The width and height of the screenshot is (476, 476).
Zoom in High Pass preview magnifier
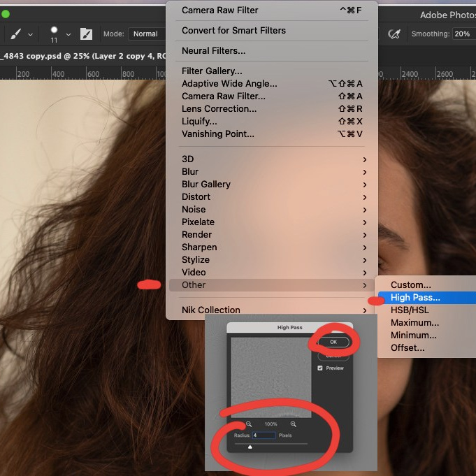pos(294,424)
